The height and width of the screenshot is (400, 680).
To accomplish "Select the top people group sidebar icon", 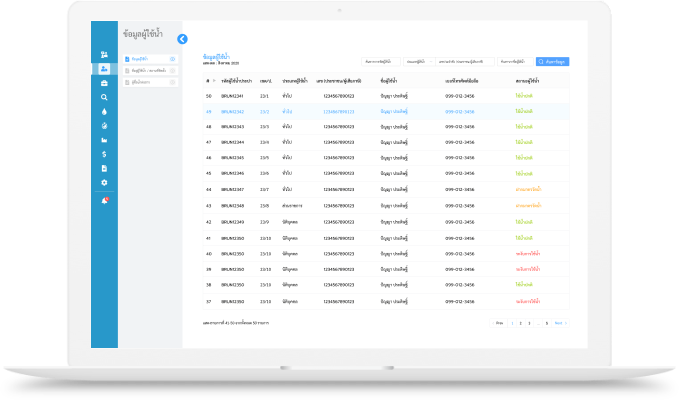I will click(105, 54).
